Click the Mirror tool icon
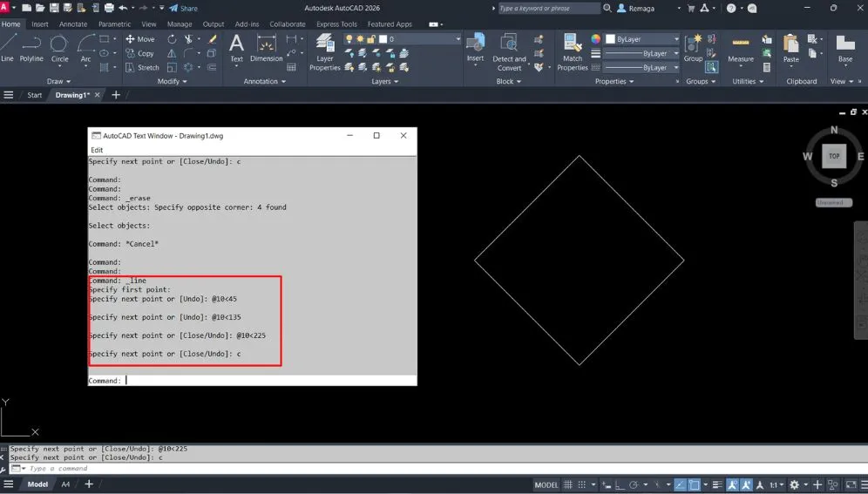This screenshot has width=868, height=494. click(173, 53)
